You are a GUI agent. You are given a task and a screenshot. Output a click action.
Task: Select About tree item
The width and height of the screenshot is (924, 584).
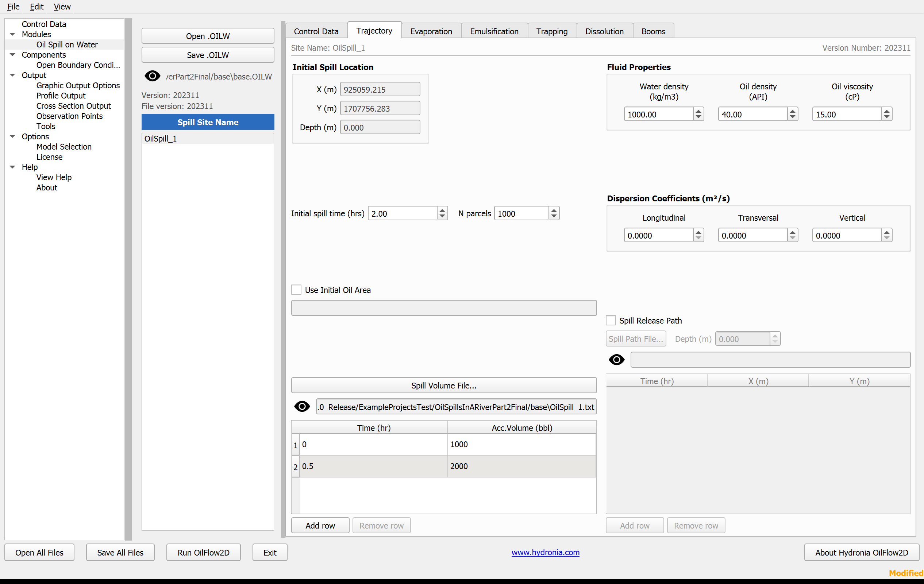[x=46, y=187]
